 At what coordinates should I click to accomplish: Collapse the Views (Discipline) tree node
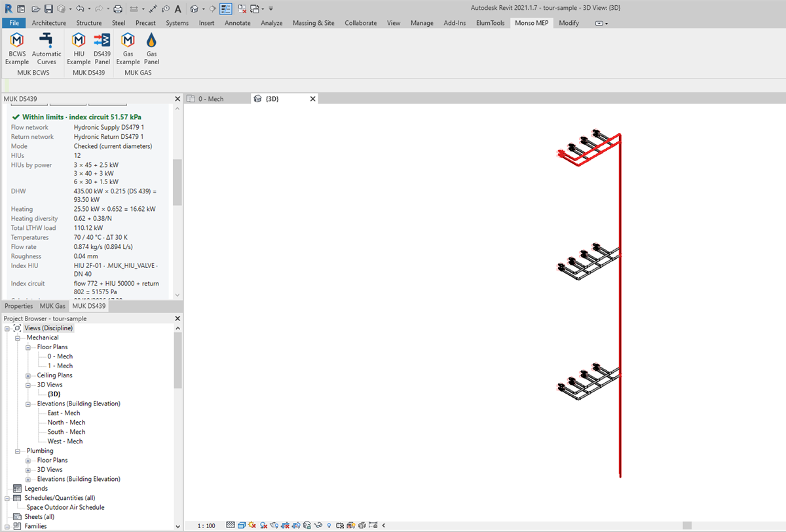[x=7, y=328]
